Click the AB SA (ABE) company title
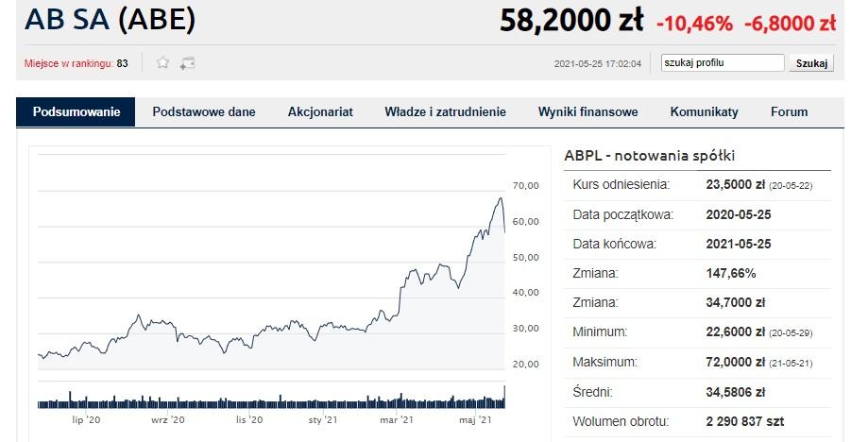 click(x=110, y=20)
